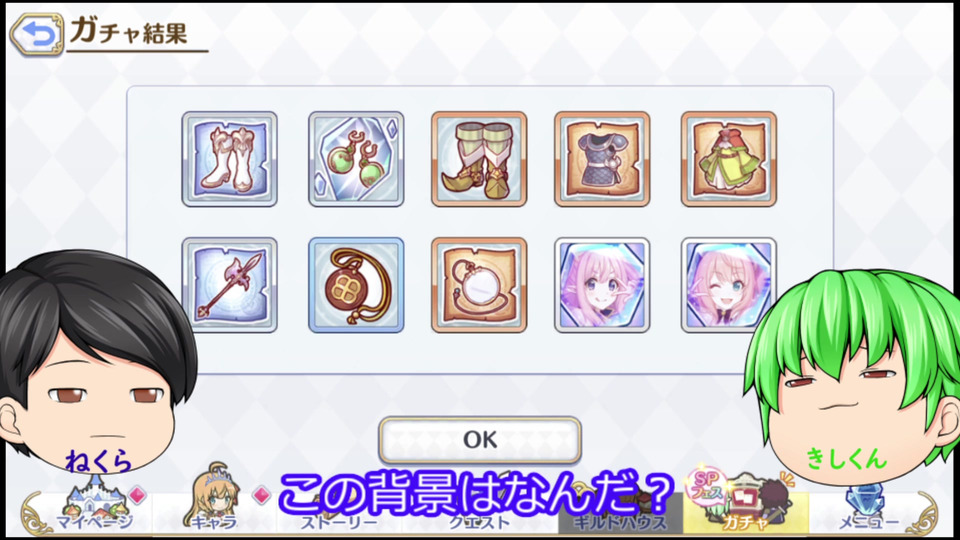
Task: Open the pink-haired girl memory piece
Action: [602, 285]
